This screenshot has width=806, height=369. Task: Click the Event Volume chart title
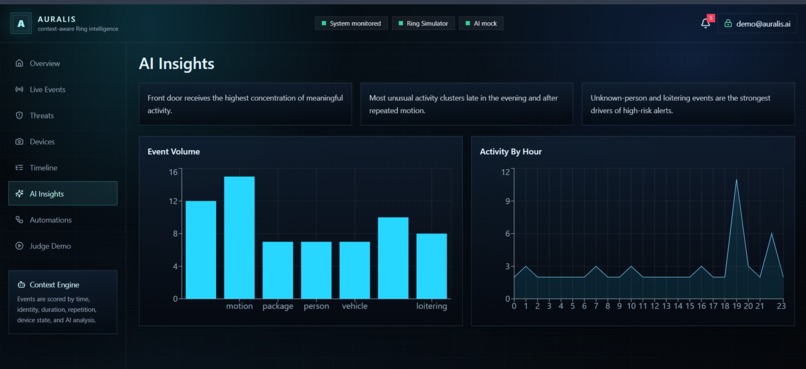tap(174, 152)
